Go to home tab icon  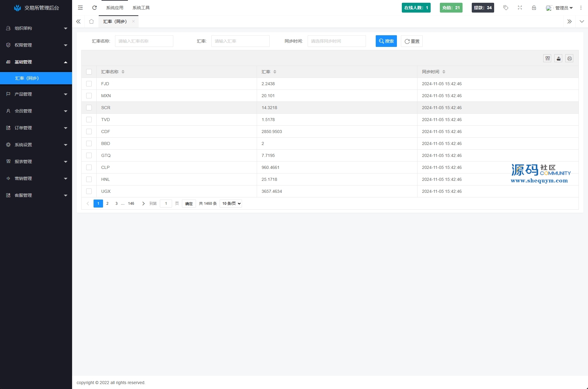tap(91, 21)
